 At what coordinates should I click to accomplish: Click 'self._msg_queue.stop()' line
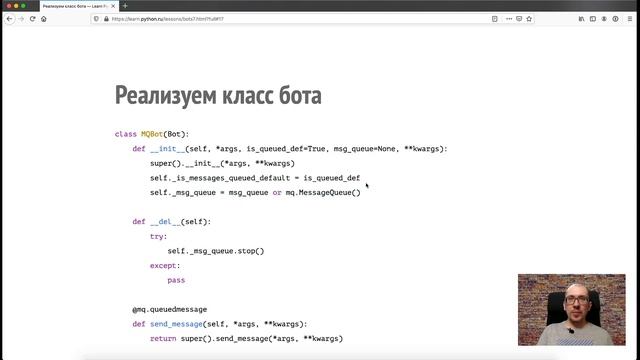(x=216, y=251)
